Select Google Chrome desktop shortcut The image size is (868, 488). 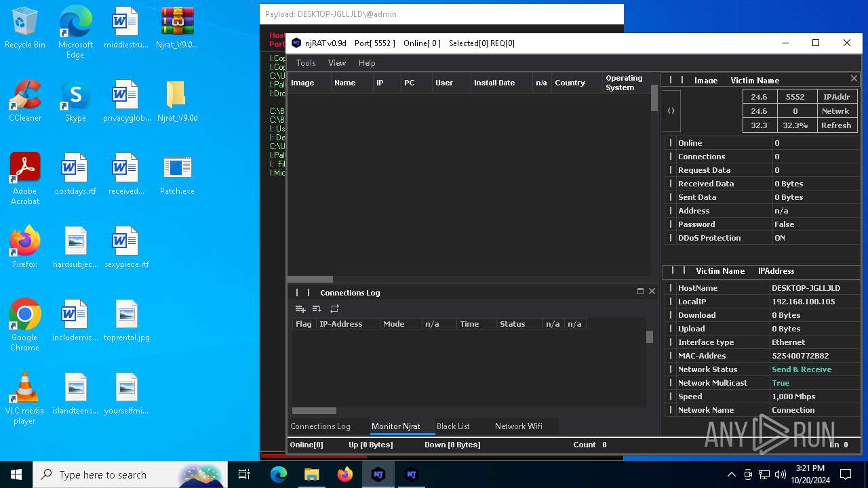25,325
